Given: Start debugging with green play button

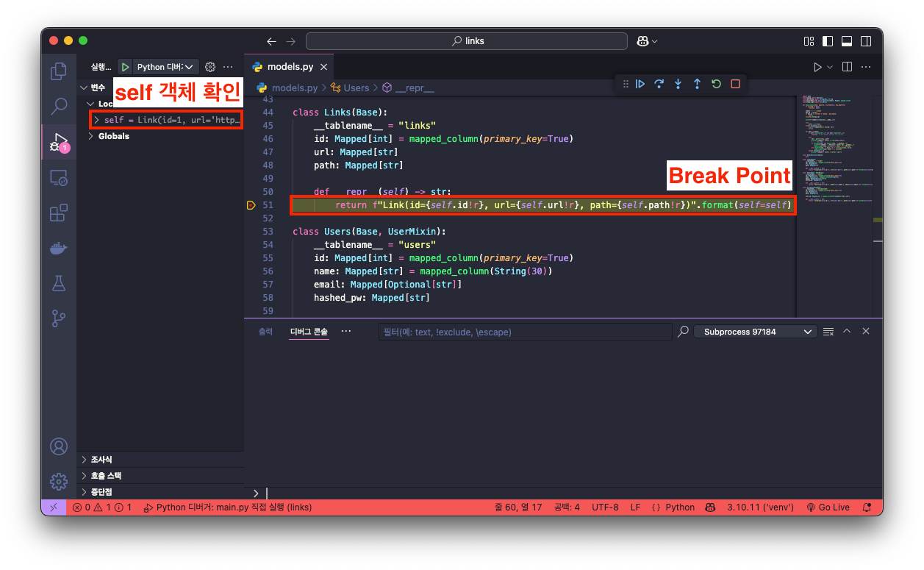Looking at the screenshot, I should [125, 67].
